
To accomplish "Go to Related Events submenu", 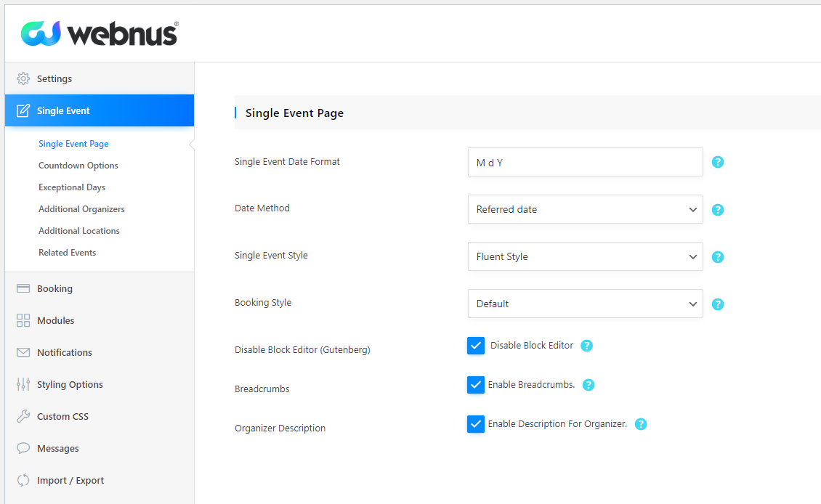I will (x=67, y=252).
